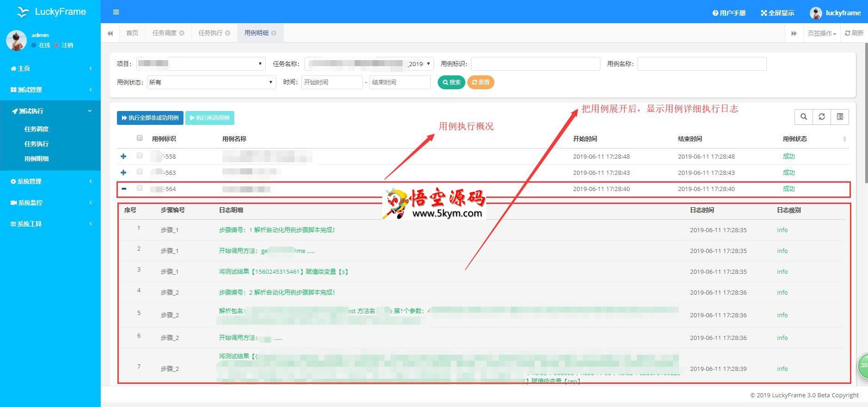Open 用例明细 in the sidebar

point(37,159)
